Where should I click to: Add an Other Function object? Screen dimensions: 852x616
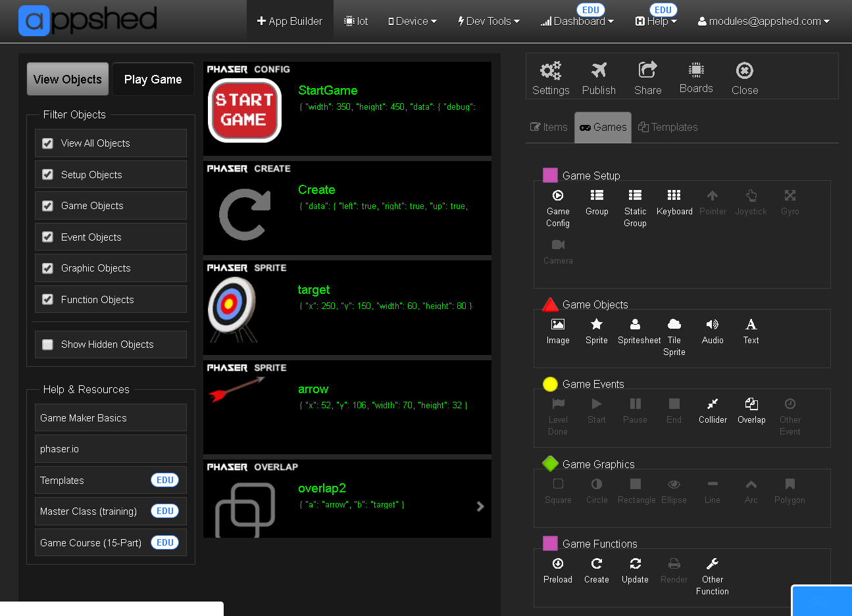point(713,577)
